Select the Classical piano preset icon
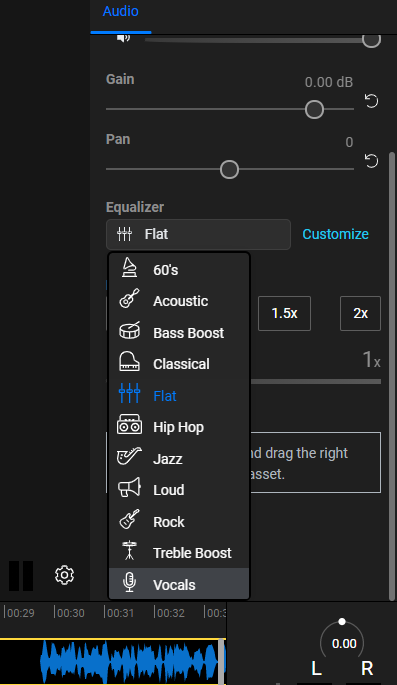The width and height of the screenshot is (397, 685). coord(129,361)
